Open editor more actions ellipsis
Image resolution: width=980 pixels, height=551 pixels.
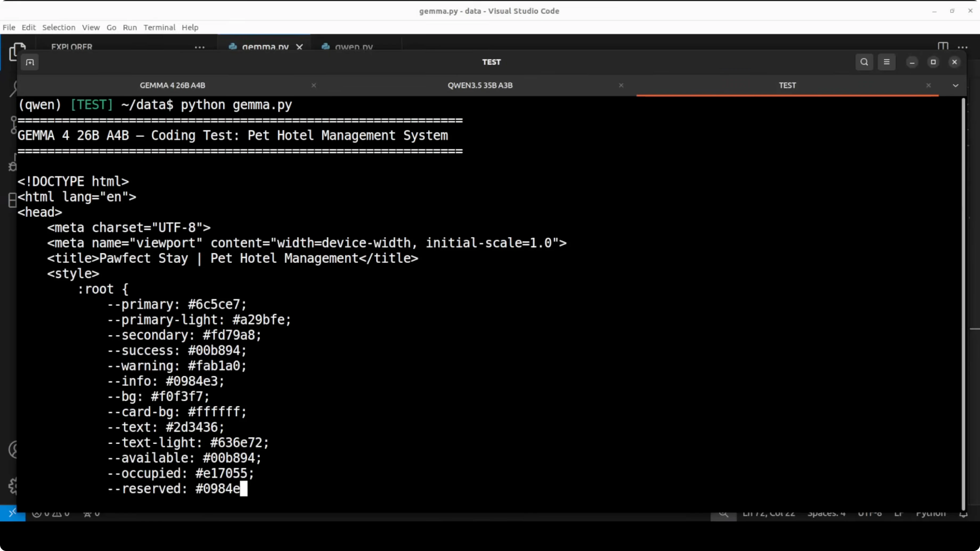pyautogui.click(x=962, y=47)
